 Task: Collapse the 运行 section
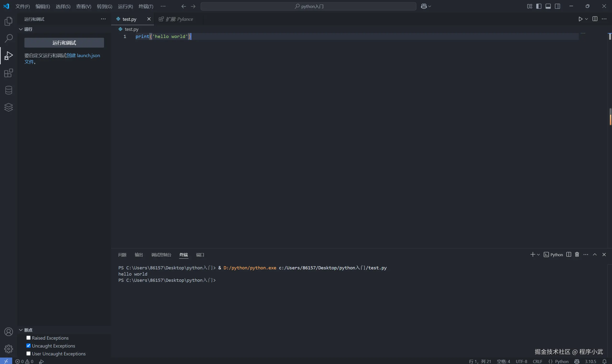tap(21, 29)
